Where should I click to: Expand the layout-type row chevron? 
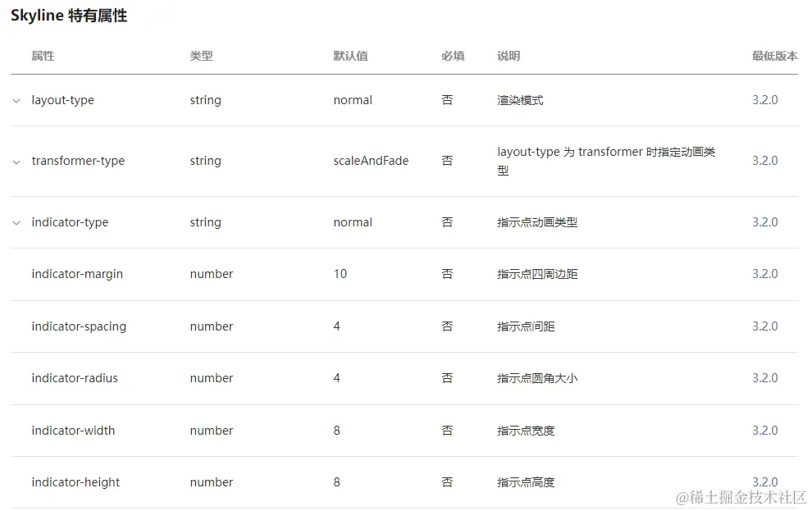[16, 101]
